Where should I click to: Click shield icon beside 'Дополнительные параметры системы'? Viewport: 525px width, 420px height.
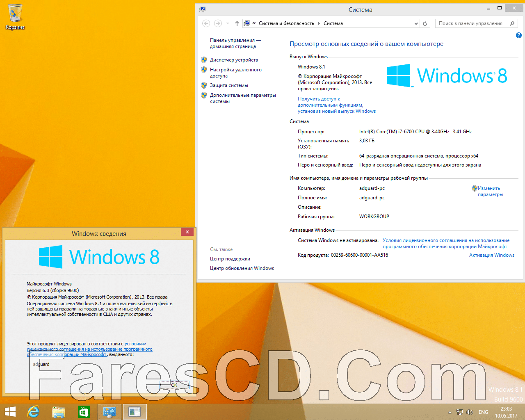[x=204, y=95]
